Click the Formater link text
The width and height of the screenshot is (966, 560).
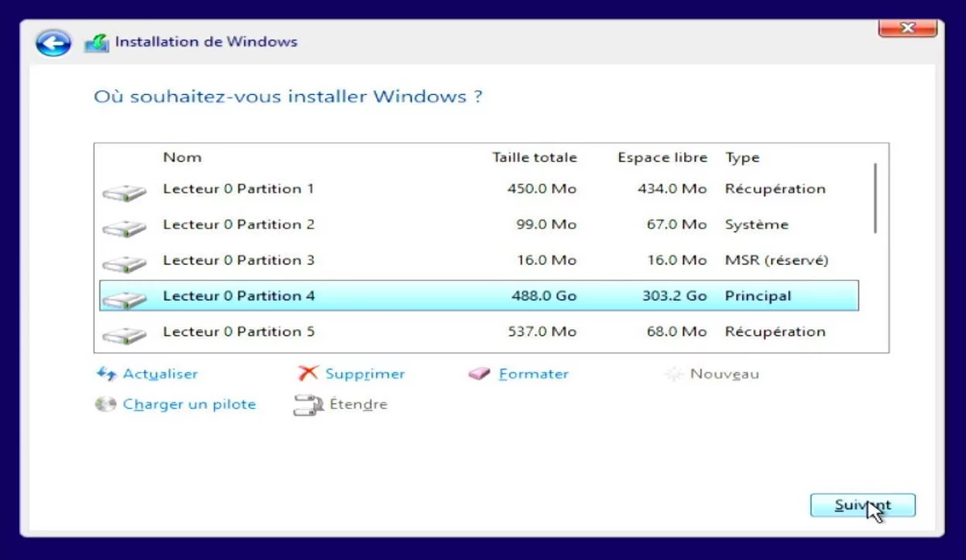pyautogui.click(x=533, y=373)
